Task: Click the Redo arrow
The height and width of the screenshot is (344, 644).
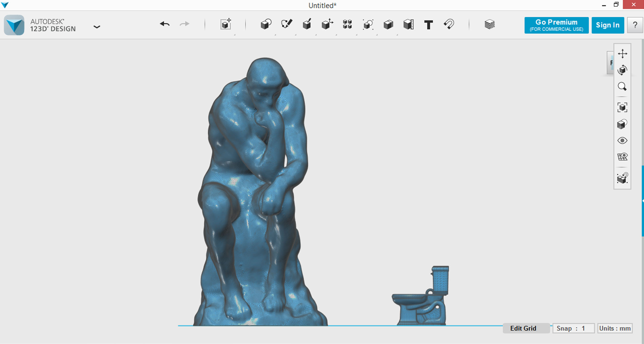Action: pos(185,24)
